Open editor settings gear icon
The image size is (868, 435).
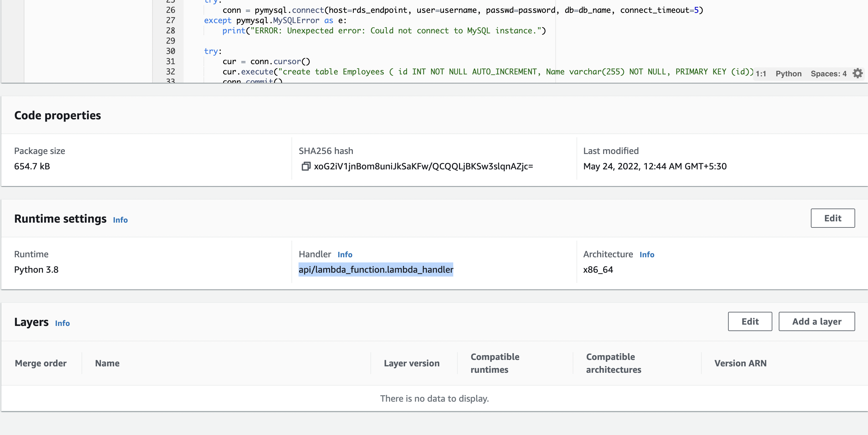(x=857, y=73)
